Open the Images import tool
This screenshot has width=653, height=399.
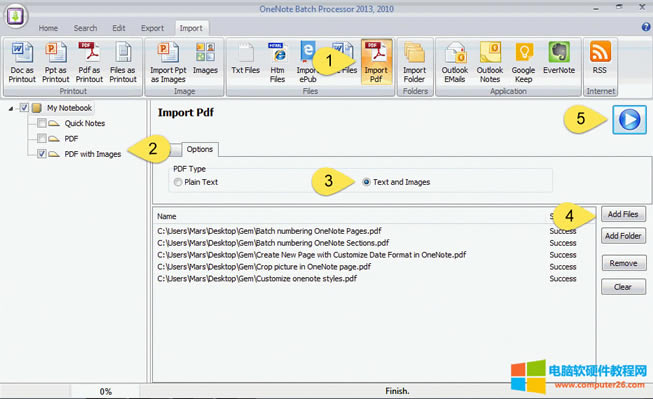pyautogui.click(x=205, y=58)
